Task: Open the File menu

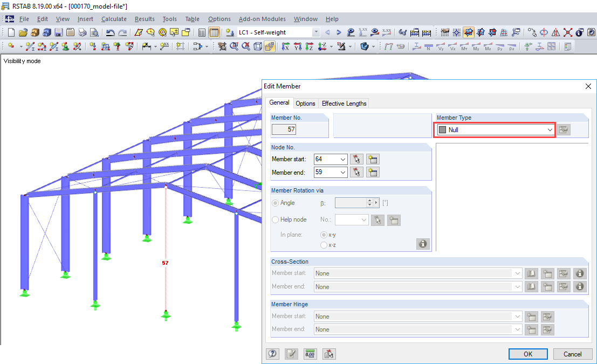Action: [24, 19]
